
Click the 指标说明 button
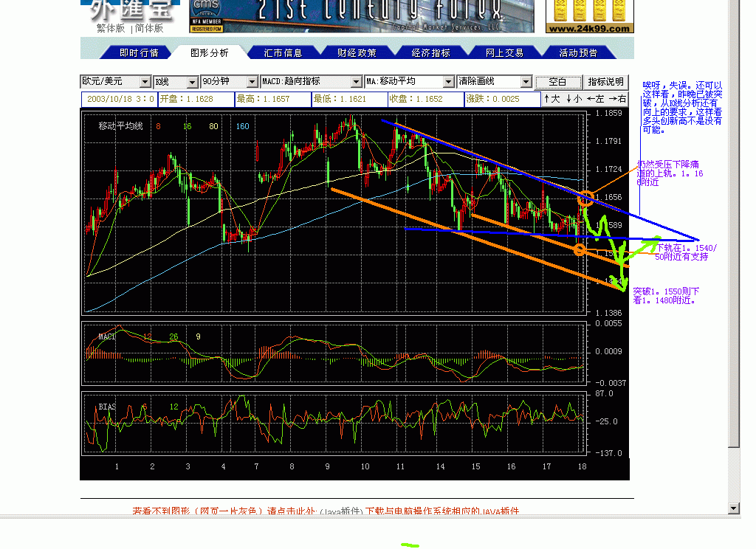tap(605, 82)
